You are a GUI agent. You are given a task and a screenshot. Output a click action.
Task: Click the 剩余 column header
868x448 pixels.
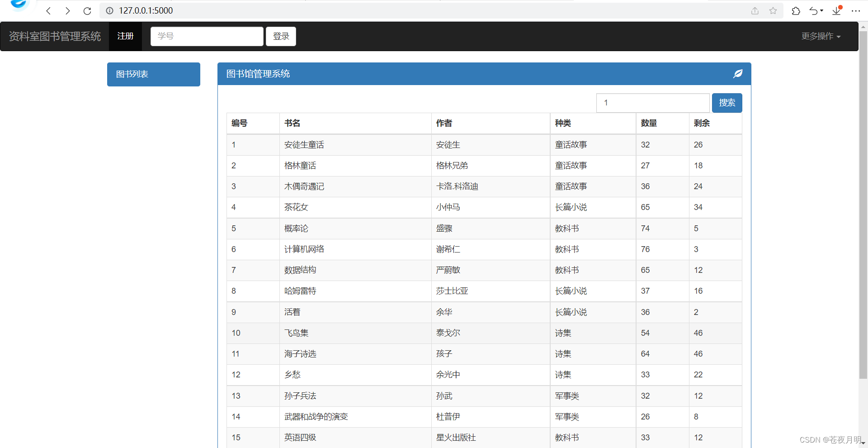702,123
